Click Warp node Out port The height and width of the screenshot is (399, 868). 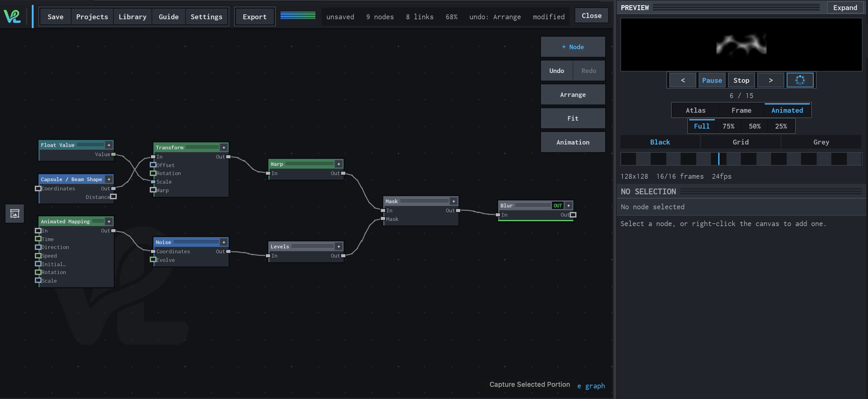pos(343,173)
